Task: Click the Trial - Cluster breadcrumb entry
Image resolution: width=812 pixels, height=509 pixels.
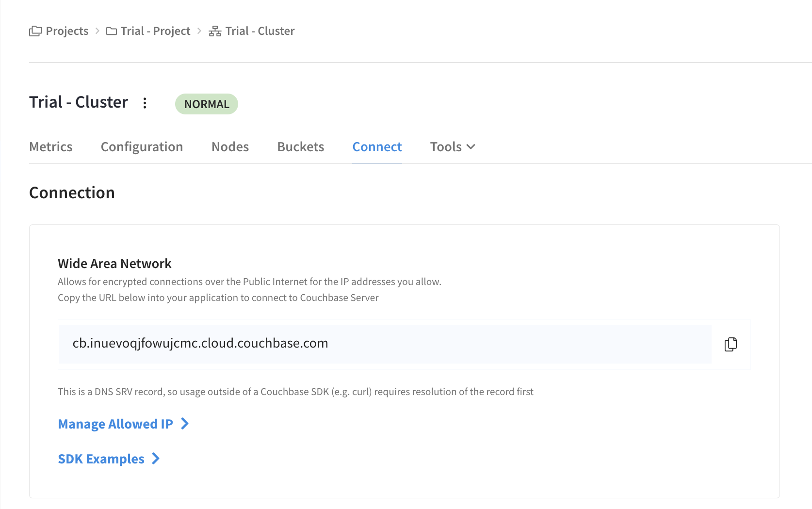Action: click(x=260, y=31)
